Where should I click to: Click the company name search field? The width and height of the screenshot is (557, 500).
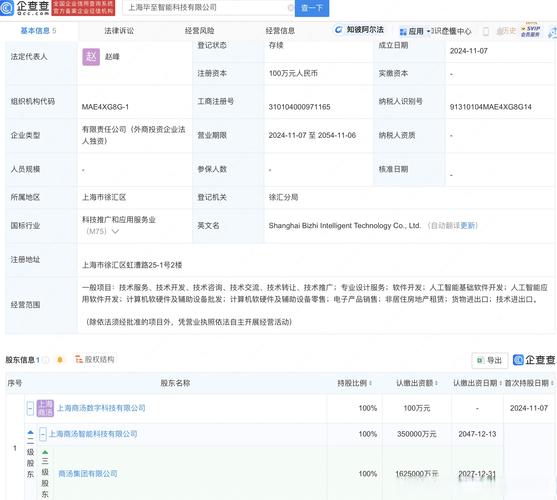208,7
